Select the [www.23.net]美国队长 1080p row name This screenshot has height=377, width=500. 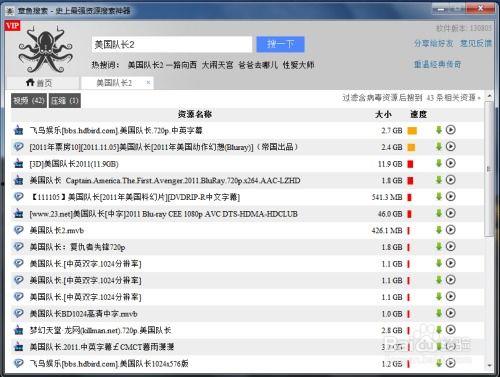(x=163, y=214)
